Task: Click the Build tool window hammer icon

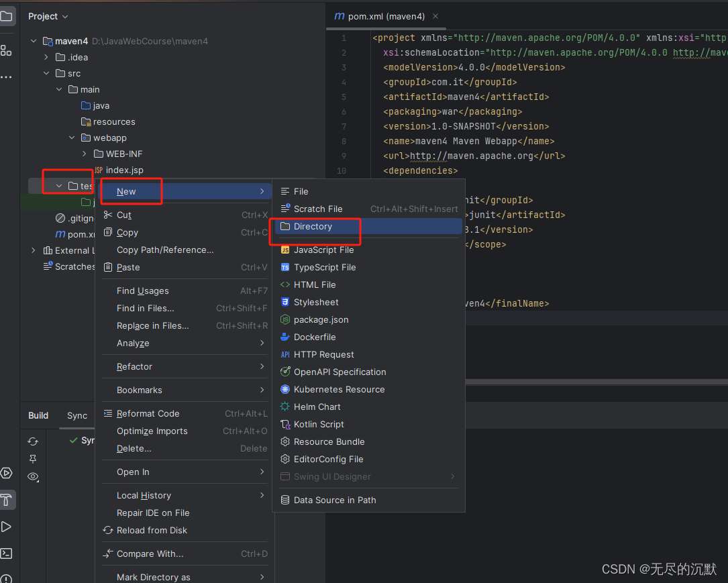Action: coord(7,500)
